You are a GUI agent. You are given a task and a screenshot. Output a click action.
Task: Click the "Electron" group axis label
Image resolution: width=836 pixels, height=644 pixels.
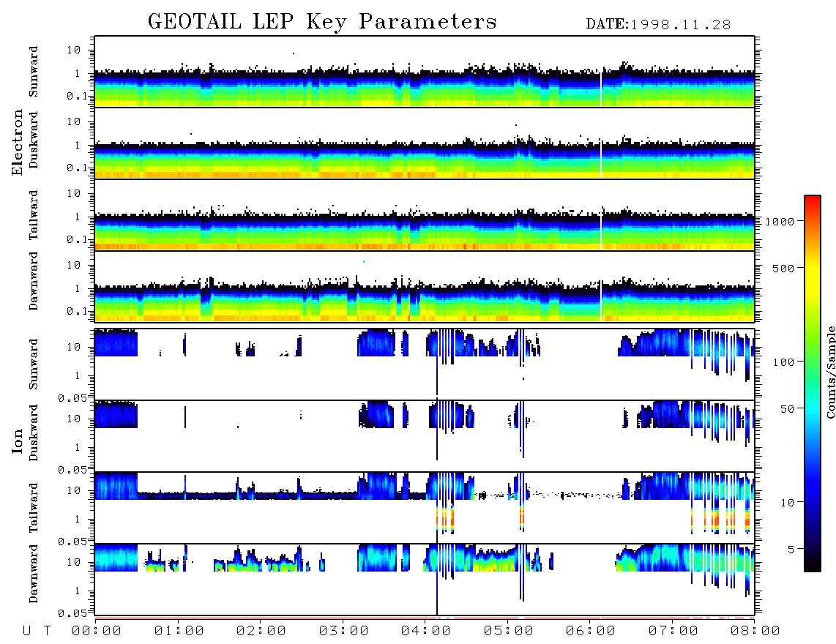(17, 142)
